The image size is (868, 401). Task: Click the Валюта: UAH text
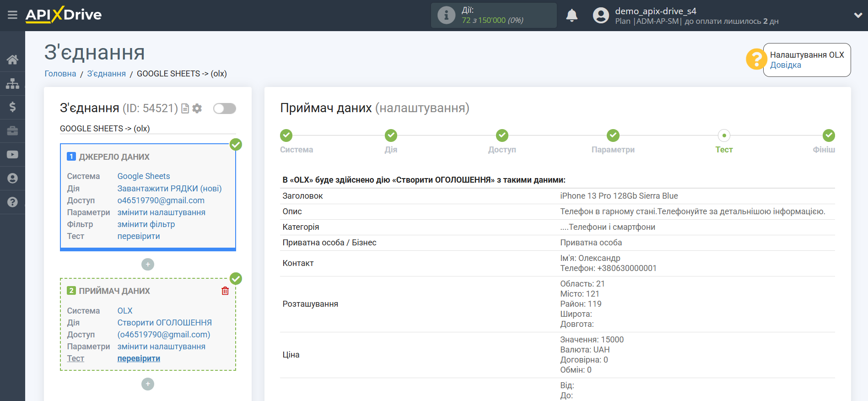585,350
